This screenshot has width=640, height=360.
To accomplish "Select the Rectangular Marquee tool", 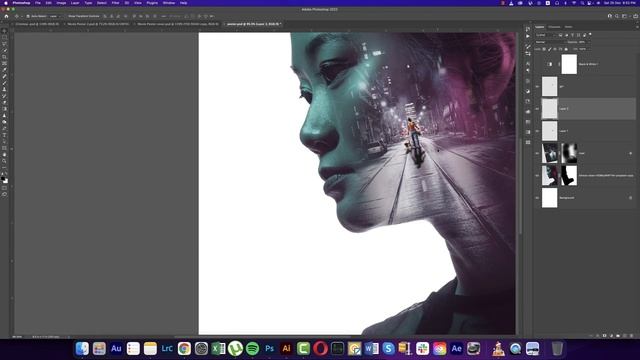I will [x=4, y=38].
